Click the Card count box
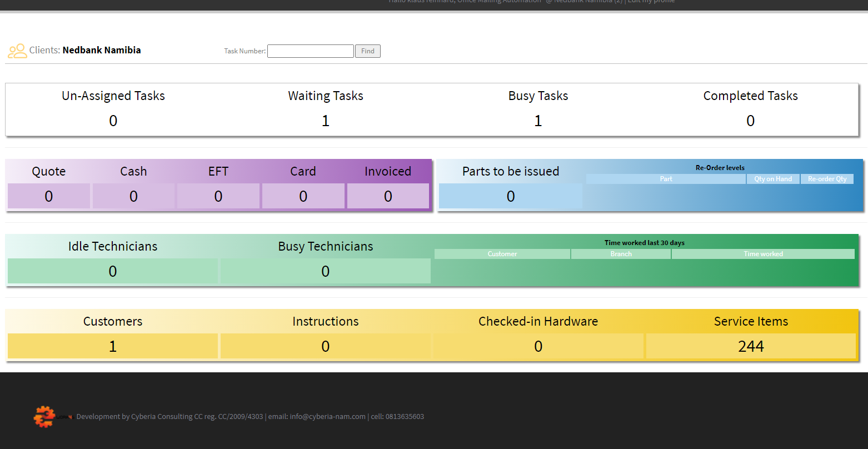The height and width of the screenshot is (449, 868). pos(303,196)
